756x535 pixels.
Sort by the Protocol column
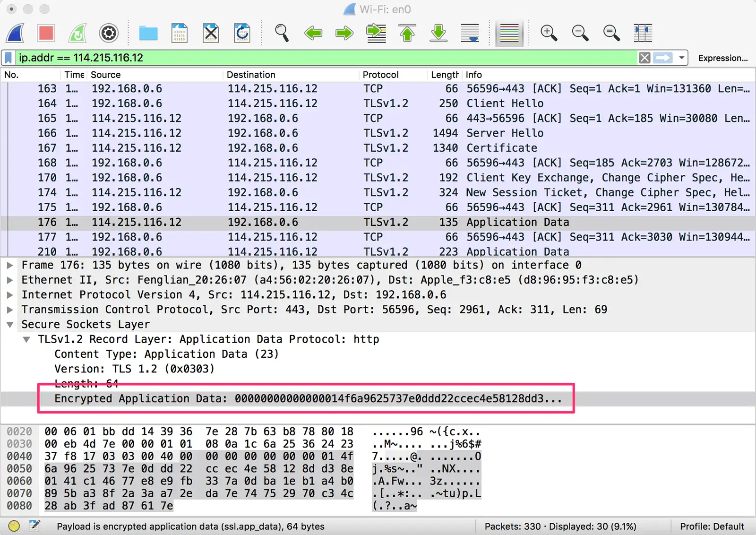click(x=394, y=75)
